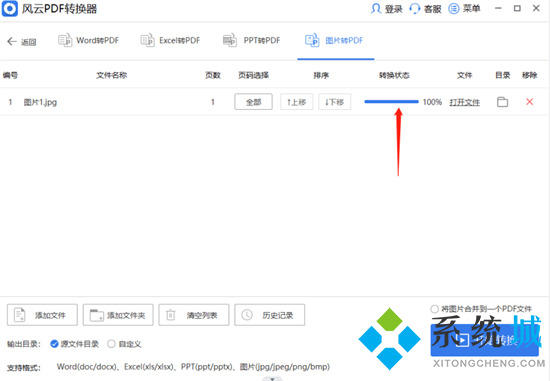550x381 pixels.
Task: Select 自定义 output directory option
Action: (x=124, y=344)
